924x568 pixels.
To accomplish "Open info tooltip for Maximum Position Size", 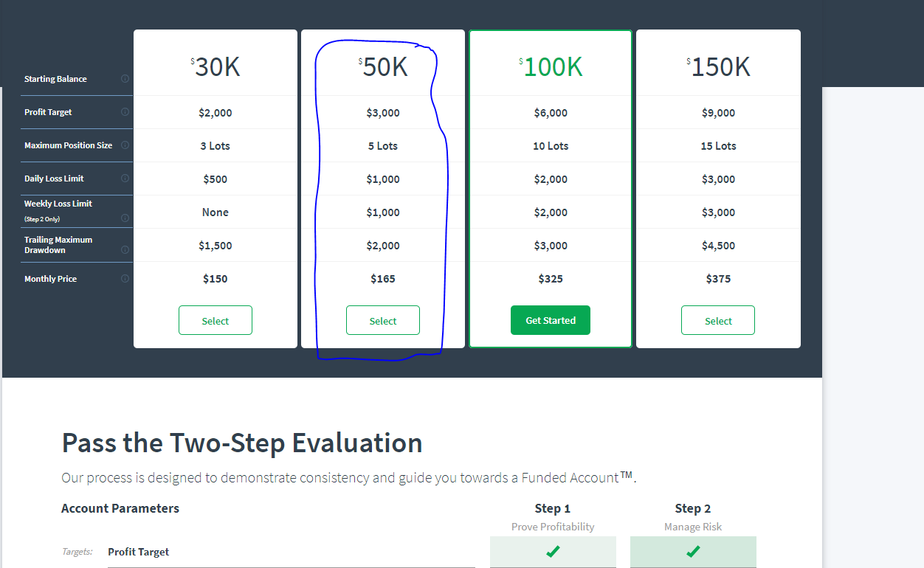I will [125, 145].
